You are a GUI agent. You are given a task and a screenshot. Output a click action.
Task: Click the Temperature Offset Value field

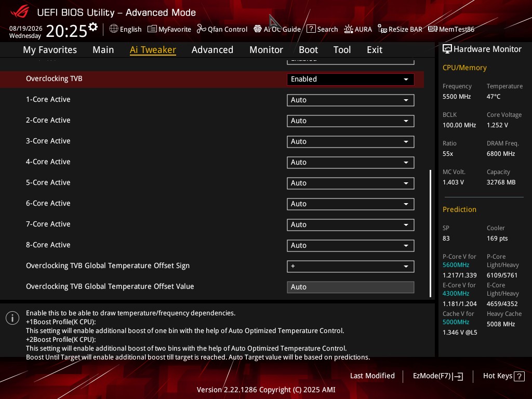click(x=351, y=287)
